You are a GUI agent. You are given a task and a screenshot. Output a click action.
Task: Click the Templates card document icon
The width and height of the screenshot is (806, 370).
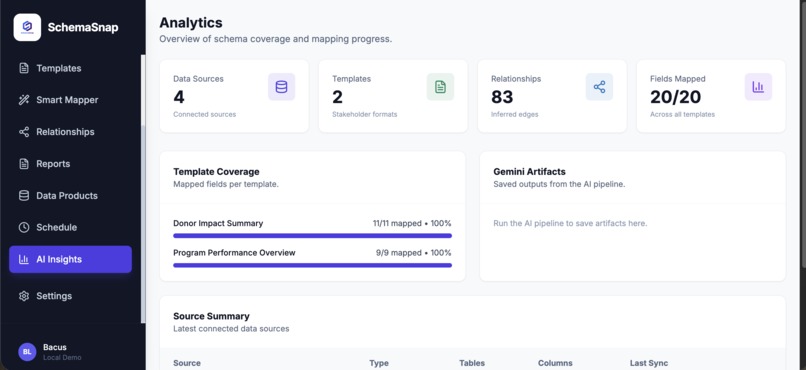[x=441, y=87]
